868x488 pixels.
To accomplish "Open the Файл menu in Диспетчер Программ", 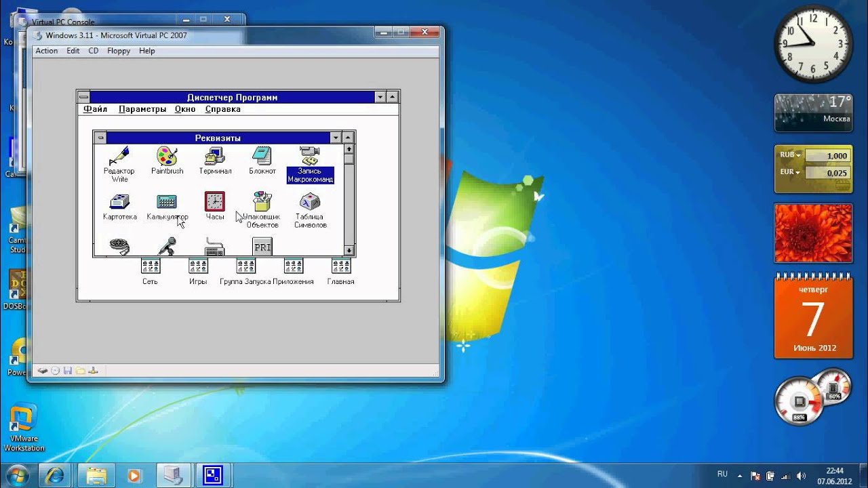I will tap(96, 109).
